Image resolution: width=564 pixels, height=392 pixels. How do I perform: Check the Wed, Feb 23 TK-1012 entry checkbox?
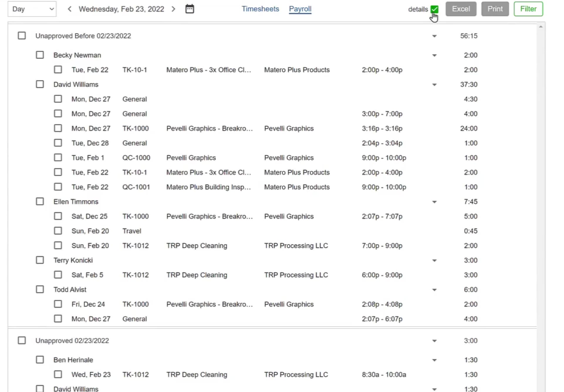[58, 374]
